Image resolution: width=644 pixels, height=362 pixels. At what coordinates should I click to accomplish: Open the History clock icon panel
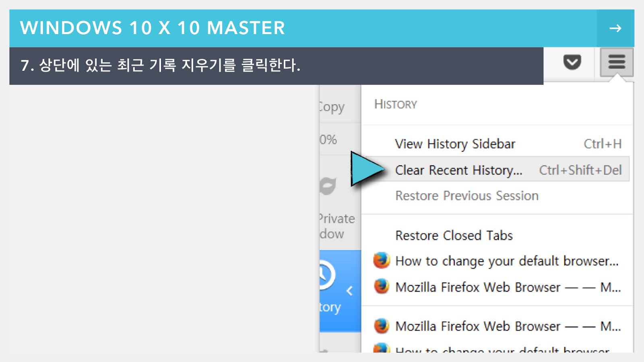tap(325, 275)
